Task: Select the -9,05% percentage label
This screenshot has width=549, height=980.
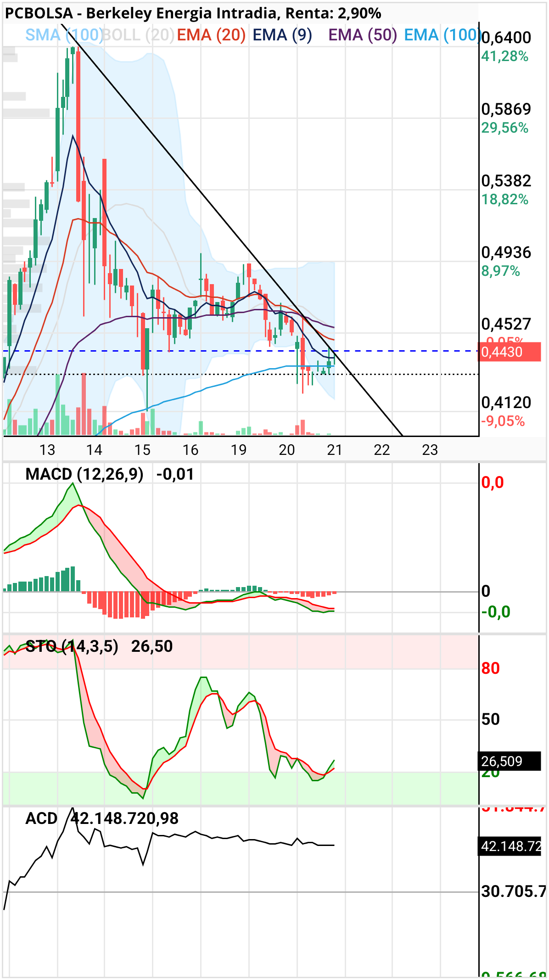Action: click(503, 421)
